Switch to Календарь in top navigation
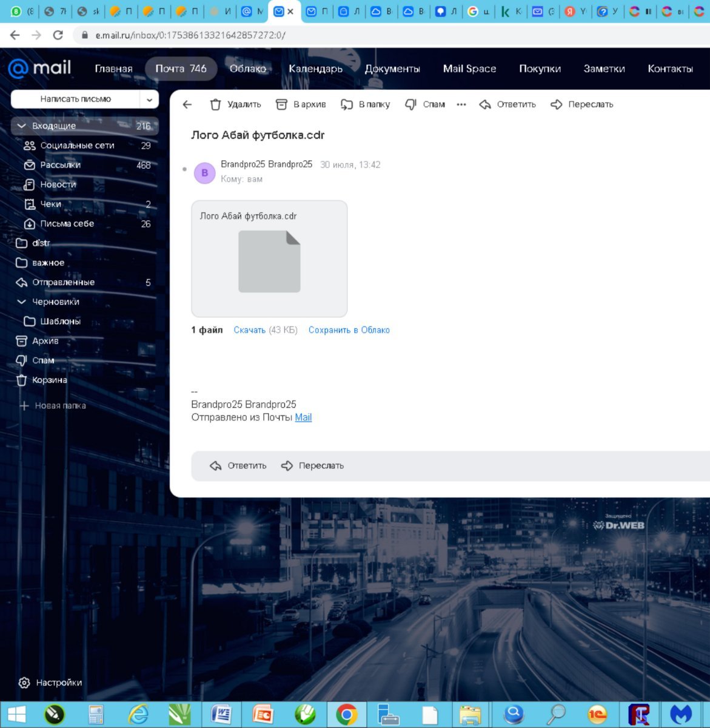Screen dimensions: 710x728 click(x=315, y=69)
